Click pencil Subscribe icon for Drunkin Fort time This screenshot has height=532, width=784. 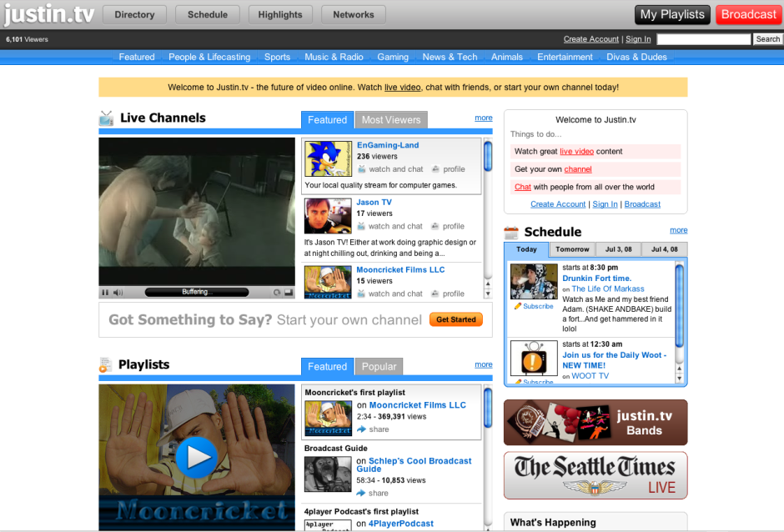518,306
